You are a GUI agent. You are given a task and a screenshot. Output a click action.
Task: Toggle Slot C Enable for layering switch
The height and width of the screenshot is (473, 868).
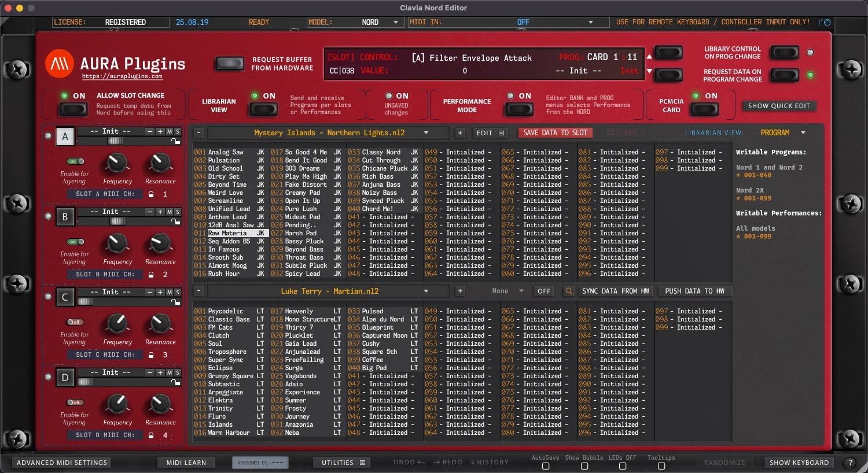(x=75, y=322)
